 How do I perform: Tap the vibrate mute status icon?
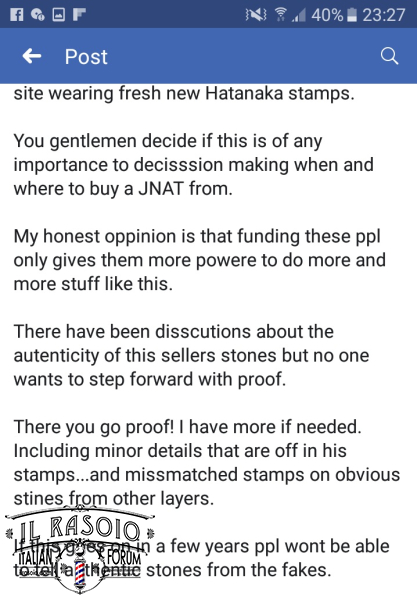tap(256, 15)
